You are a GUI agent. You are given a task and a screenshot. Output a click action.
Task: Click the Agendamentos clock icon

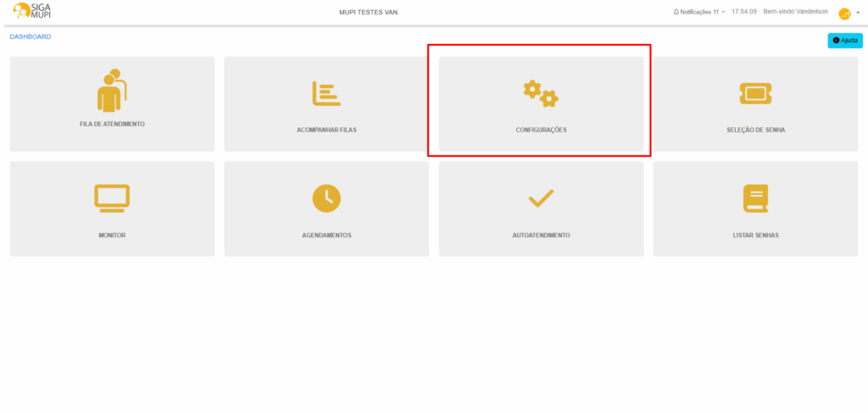(x=326, y=198)
